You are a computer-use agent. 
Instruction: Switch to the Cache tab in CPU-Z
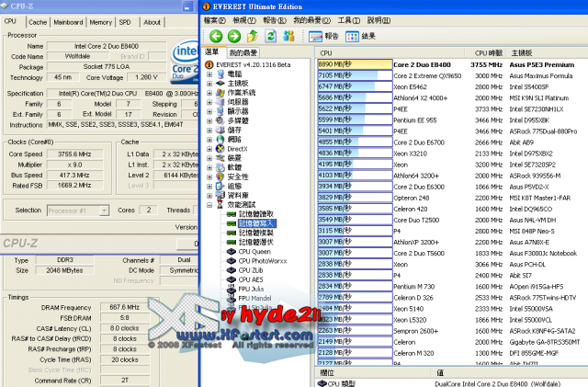tap(38, 22)
